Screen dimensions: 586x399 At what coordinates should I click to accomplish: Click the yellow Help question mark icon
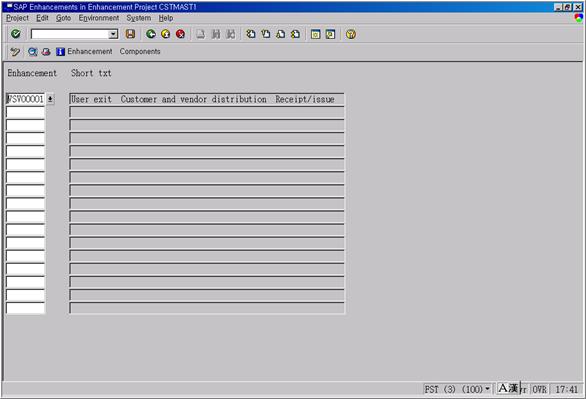(x=351, y=34)
